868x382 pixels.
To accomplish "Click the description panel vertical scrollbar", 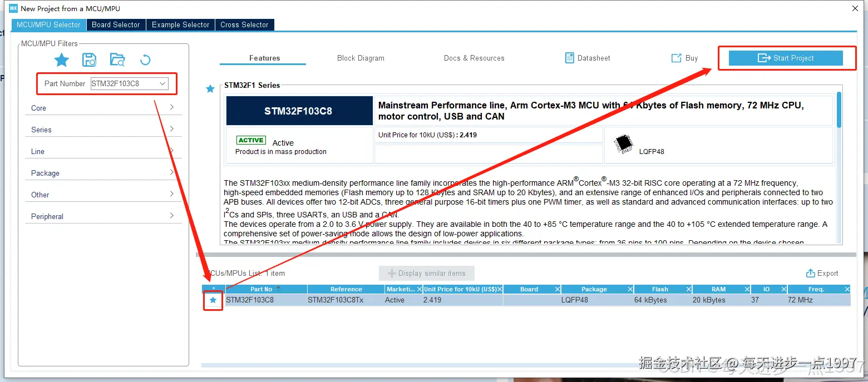I will [x=839, y=109].
